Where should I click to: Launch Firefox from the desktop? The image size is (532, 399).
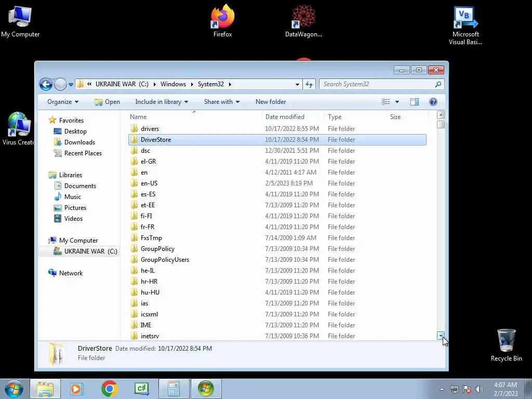point(222,21)
